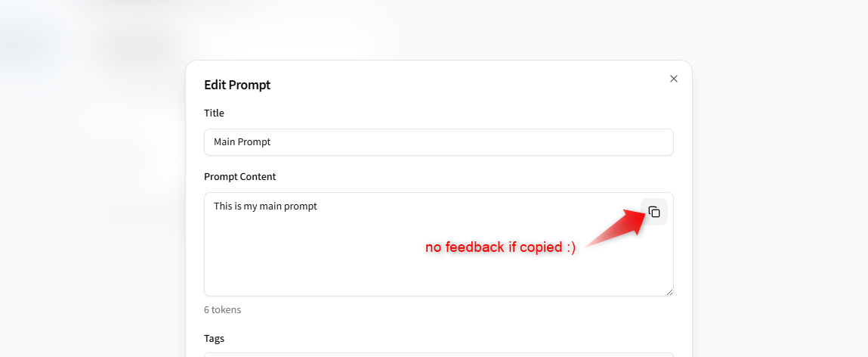Click the 'Prompt Content' field label
The image size is (868, 357).
point(239,177)
